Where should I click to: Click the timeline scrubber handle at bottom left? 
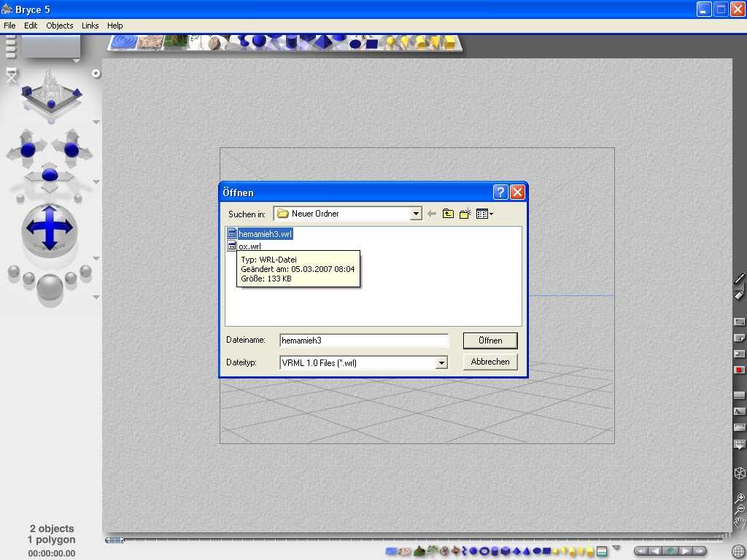[115, 540]
